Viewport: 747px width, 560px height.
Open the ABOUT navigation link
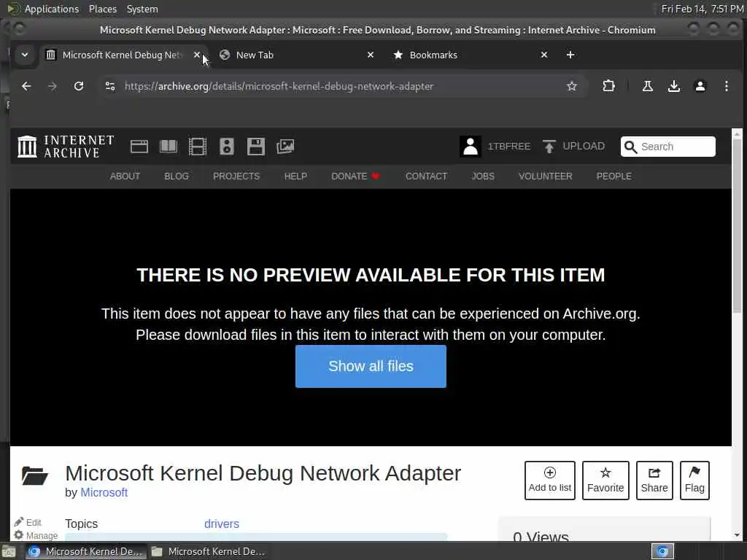[x=125, y=176]
